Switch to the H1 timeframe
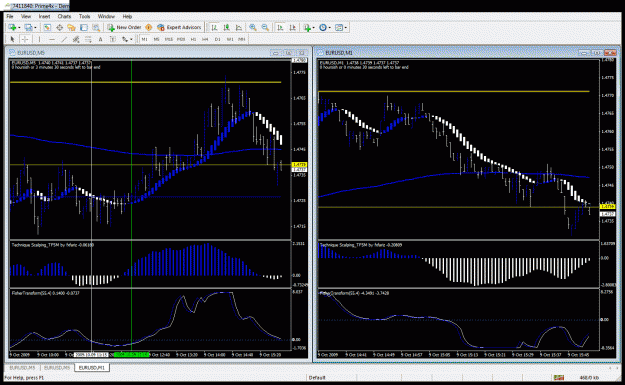Image resolution: width=625 pixels, height=385 pixels. (193, 39)
